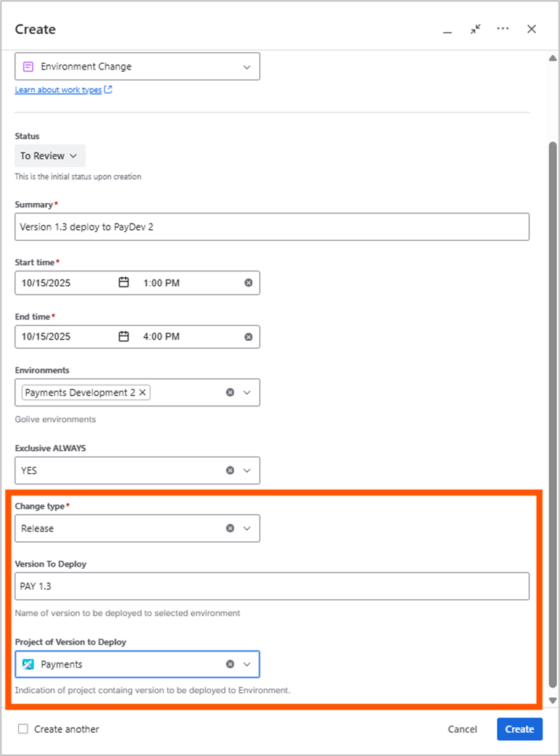Click into the Version To Deploy field

(272, 586)
